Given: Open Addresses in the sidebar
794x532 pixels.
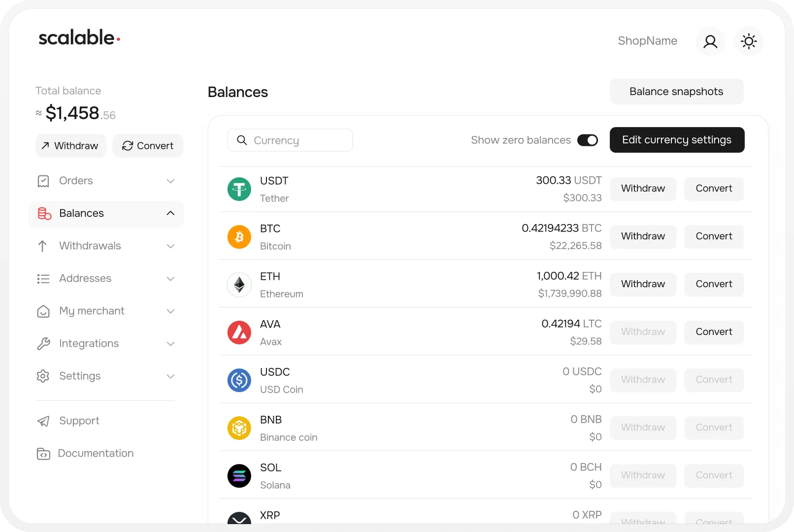Looking at the screenshot, I should click(106, 279).
